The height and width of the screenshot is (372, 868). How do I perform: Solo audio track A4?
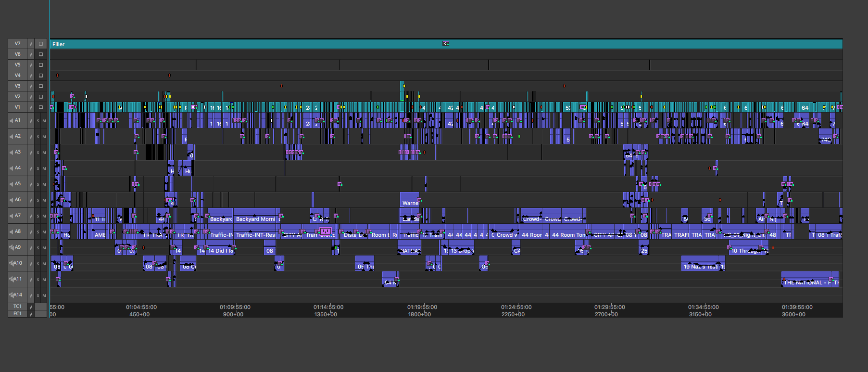point(38,168)
